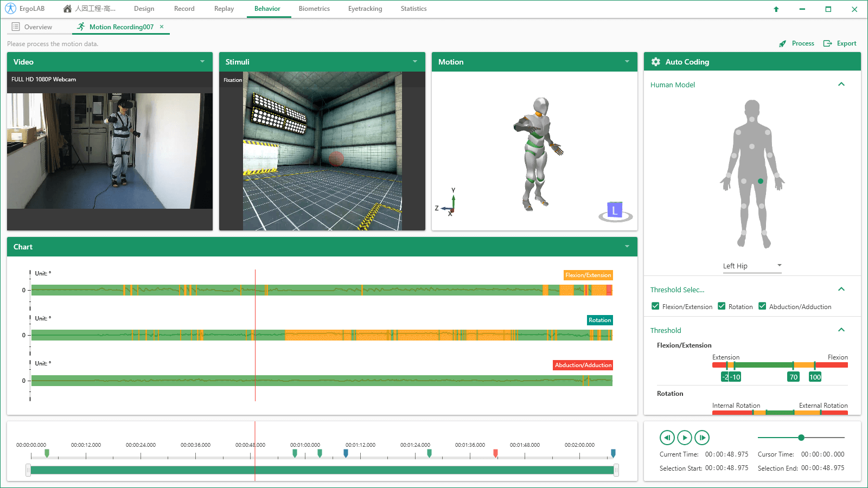Step back one frame with rewind icon
Image resolution: width=868 pixels, height=488 pixels.
[x=667, y=438]
